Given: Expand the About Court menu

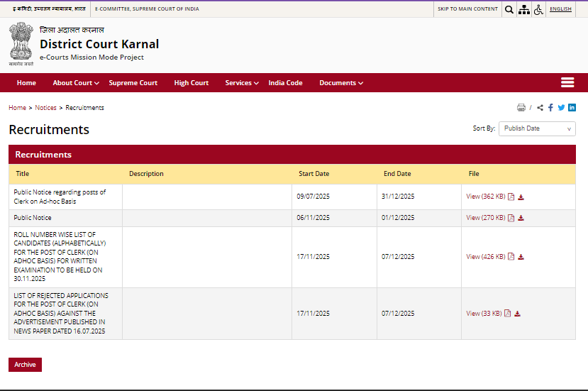Looking at the screenshot, I should (76, 82).
